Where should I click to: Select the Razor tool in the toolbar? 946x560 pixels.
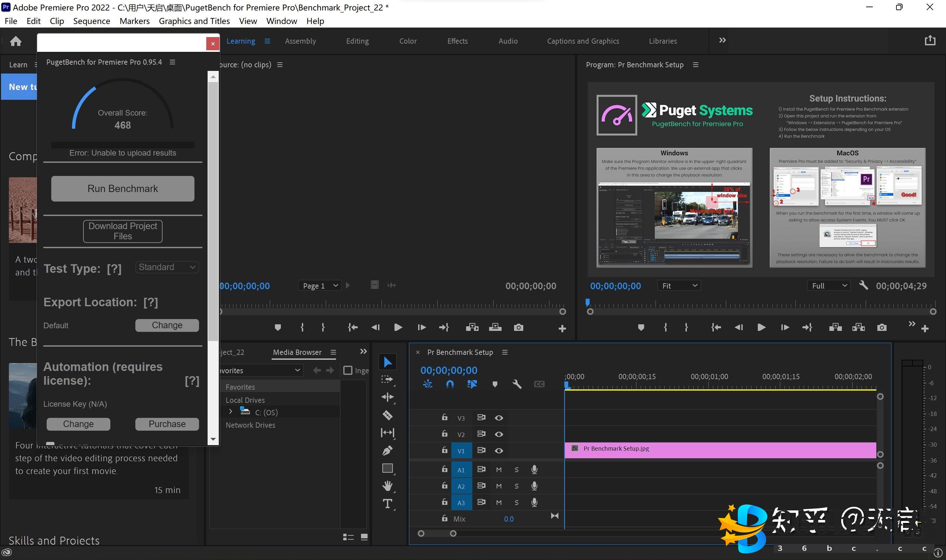[387, 415]
